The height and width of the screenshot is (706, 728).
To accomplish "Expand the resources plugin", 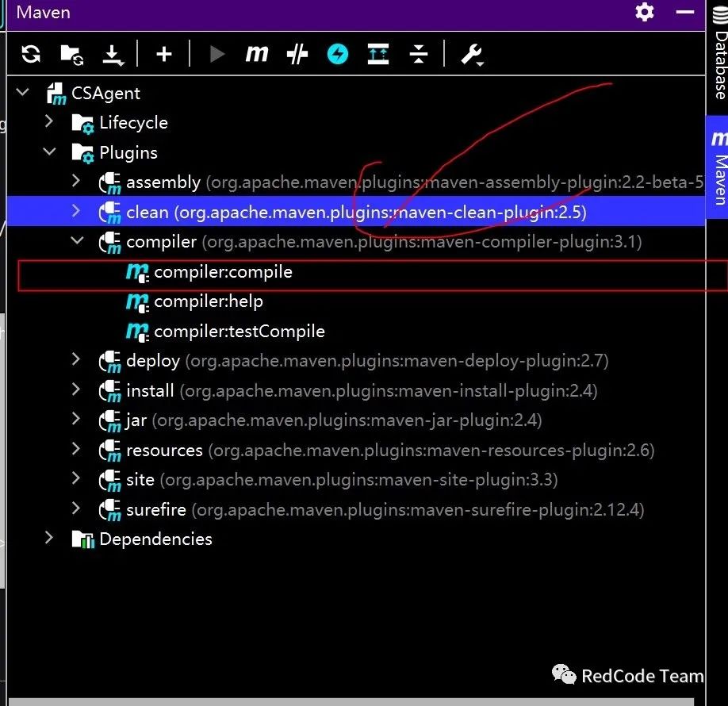I will (77, 449).
